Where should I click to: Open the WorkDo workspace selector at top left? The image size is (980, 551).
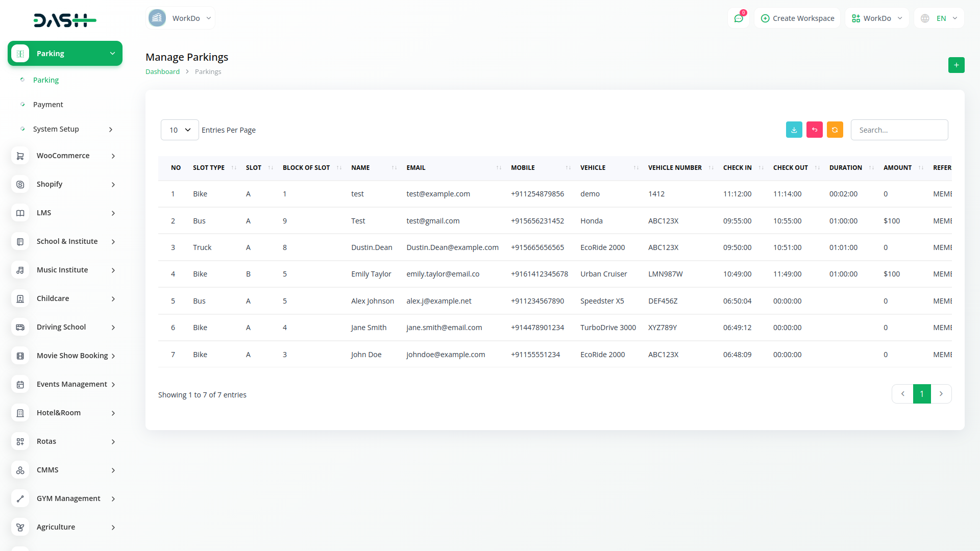click(x=180, y=18)
